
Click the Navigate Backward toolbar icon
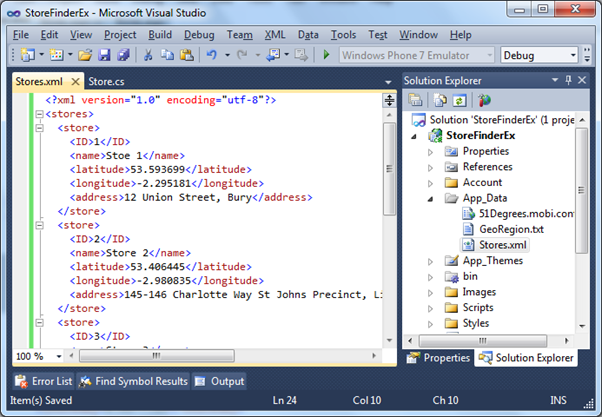[273, 55]
